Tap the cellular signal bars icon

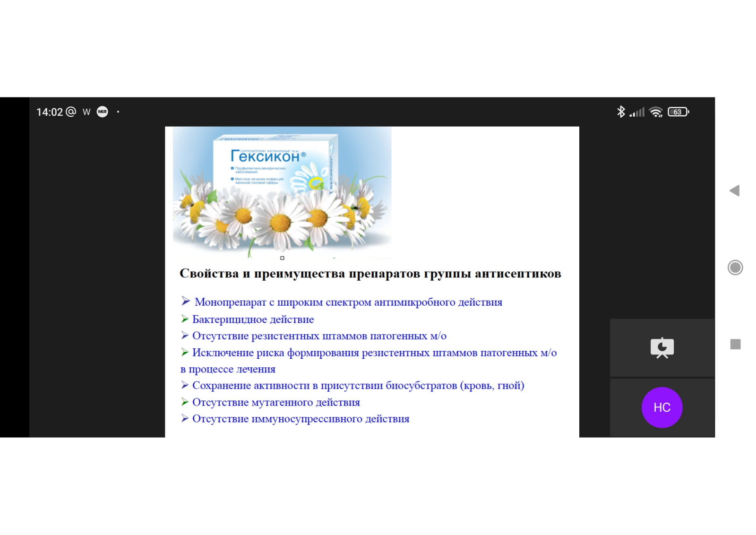pos(637,112)
